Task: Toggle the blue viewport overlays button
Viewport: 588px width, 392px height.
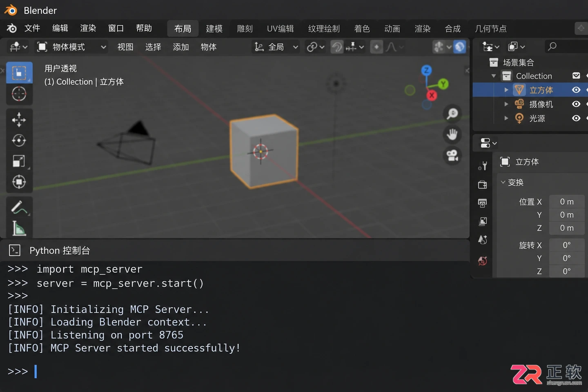Action: (x=460, y=47)
